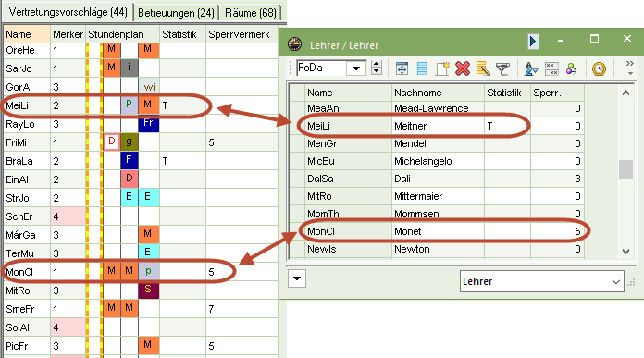Open the filter funnel tool

[502, 68]
